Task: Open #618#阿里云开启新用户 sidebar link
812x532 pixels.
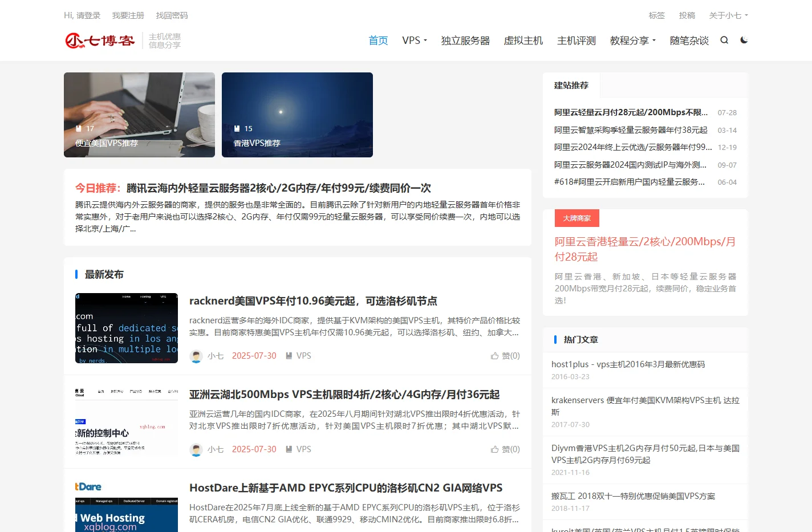Action: [630, 182]
